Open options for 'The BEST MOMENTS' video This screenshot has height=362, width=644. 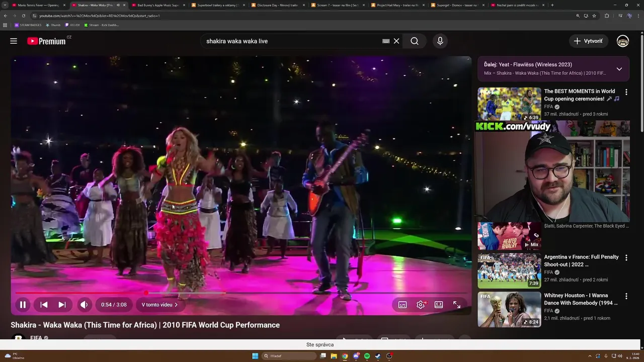[626, 92]
